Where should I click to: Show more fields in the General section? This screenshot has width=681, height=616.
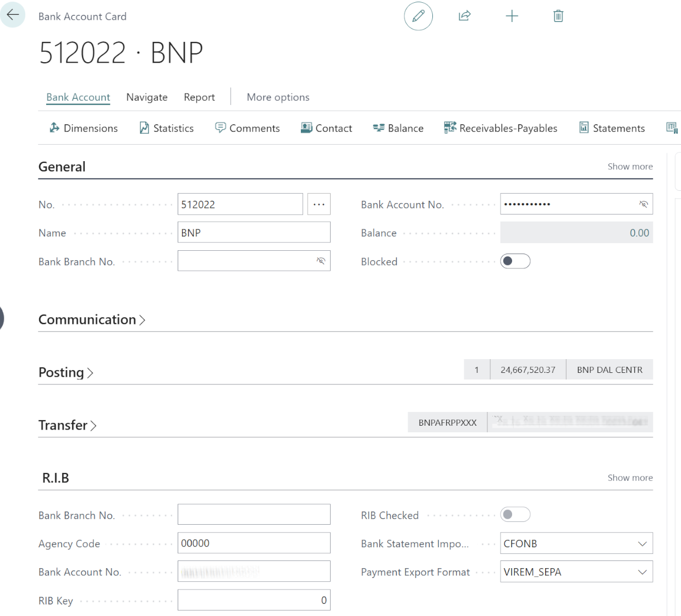click(629, 166)
